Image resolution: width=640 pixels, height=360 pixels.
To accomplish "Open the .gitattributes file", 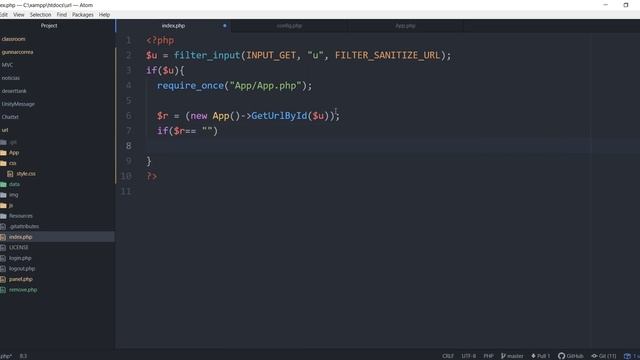I will tap(24, 227).
